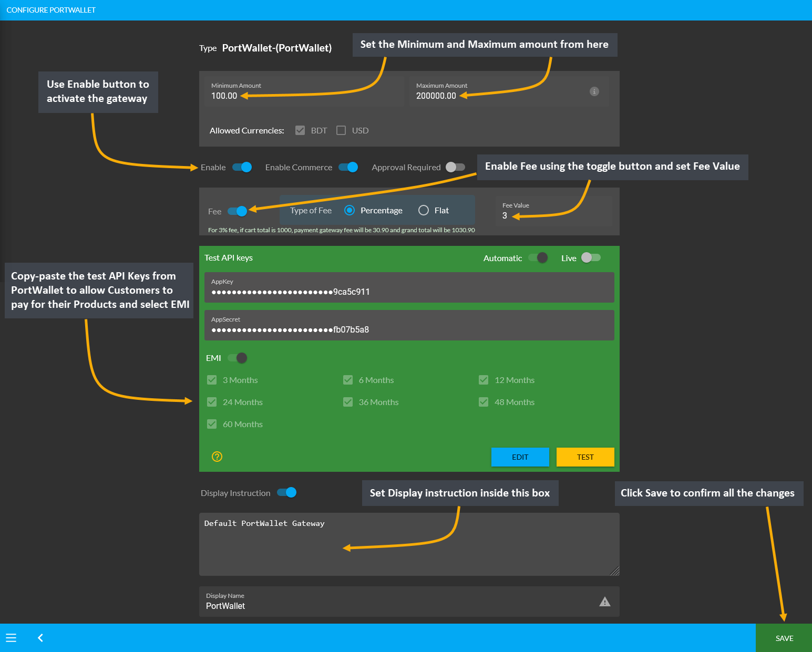The width and height of the screenshot is (812, 652).
Task: Click the CONFIGURE PORTWALLET title
Action: coord(51,10)
